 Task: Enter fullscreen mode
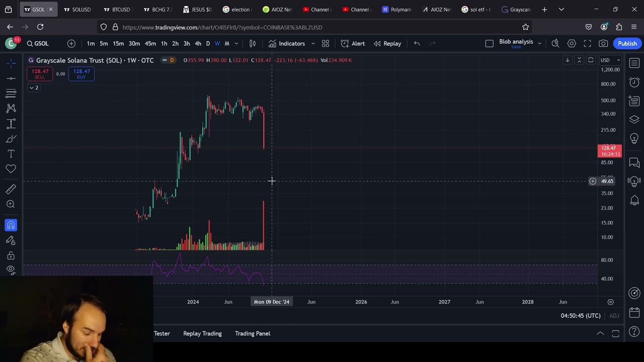click(588, 44)
